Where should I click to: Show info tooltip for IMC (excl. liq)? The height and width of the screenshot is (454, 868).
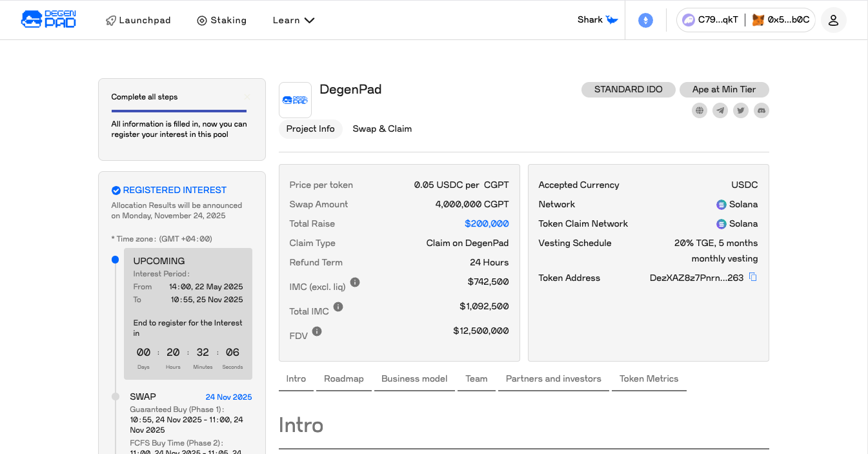(x=355, y=282)
